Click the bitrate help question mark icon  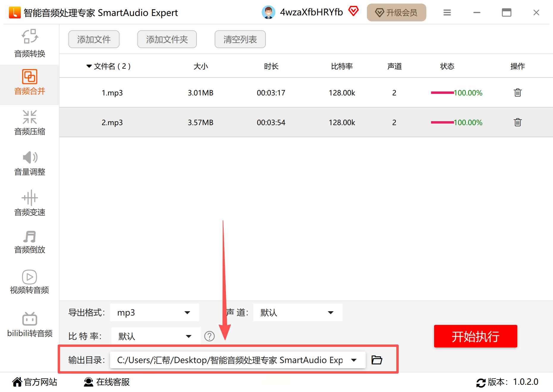[209, 336]
